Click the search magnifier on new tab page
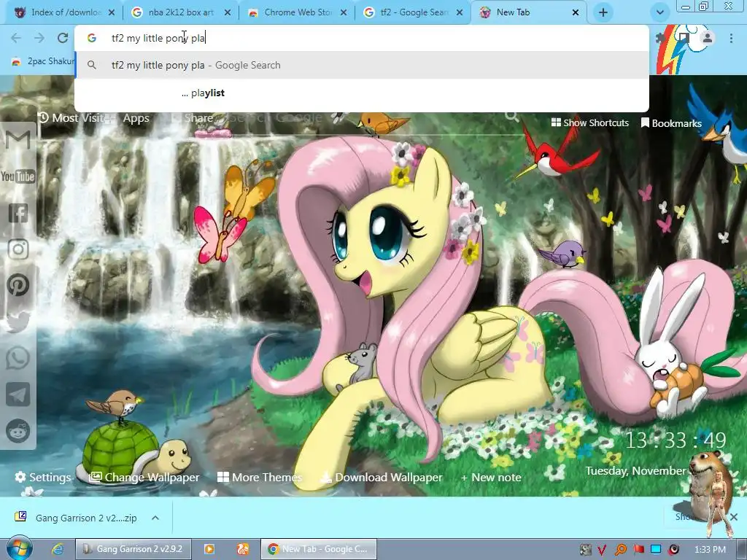Image resolution: width=747 pixels, height=560 pixels. (x=511, y=116)
